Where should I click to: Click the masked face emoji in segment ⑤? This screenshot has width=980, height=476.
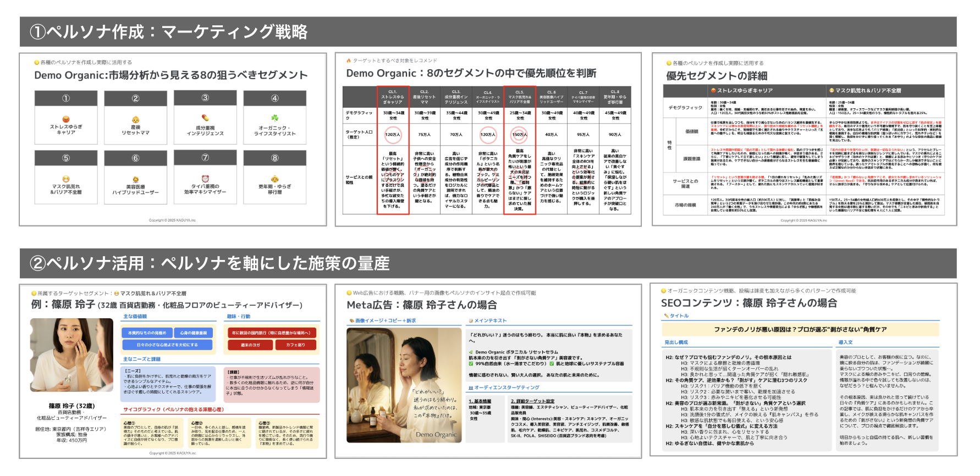[x=66, y=179]
